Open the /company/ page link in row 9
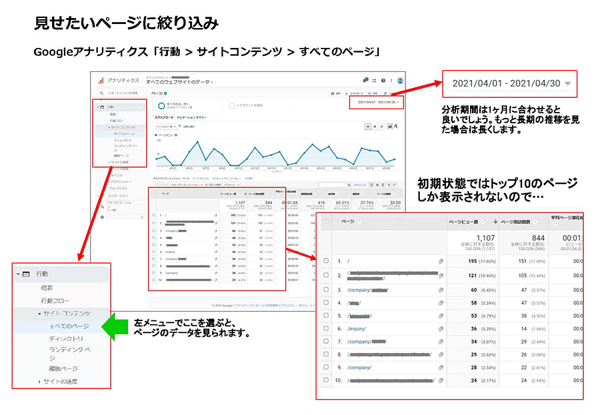 (359, 368)
